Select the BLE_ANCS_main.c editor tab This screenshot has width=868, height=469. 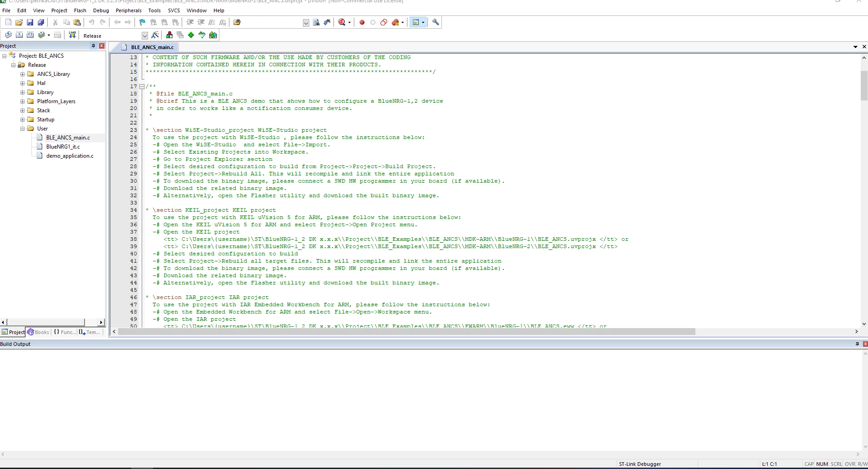[x=148, y=47]
